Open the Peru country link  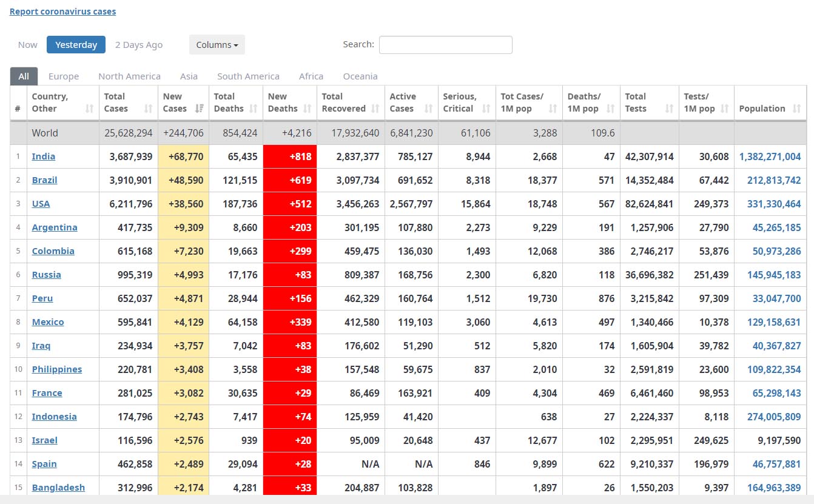[42, 298]
